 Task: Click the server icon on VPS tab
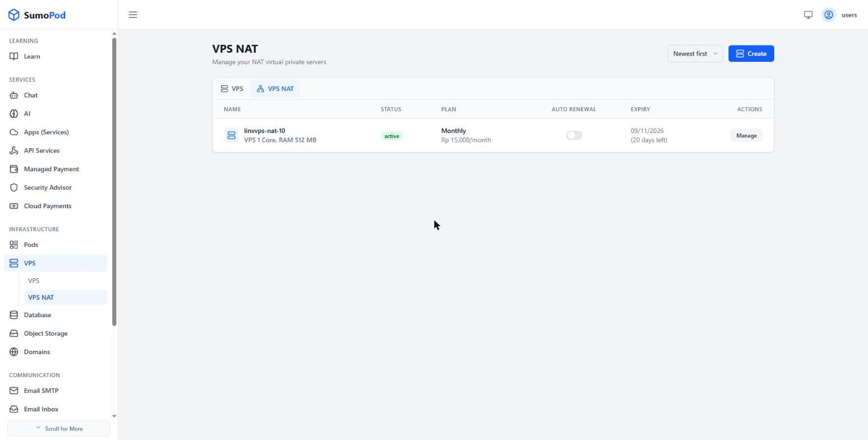click(225, 89)
